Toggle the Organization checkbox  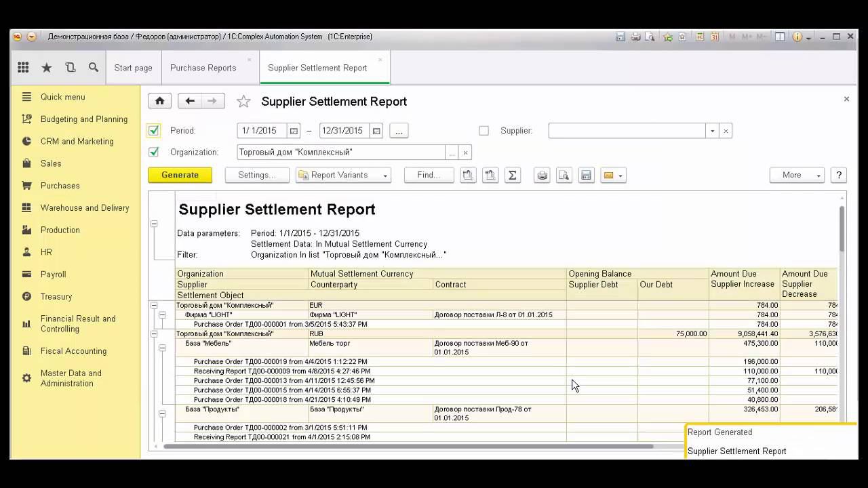pyautogui.click(x=154, y=152)
